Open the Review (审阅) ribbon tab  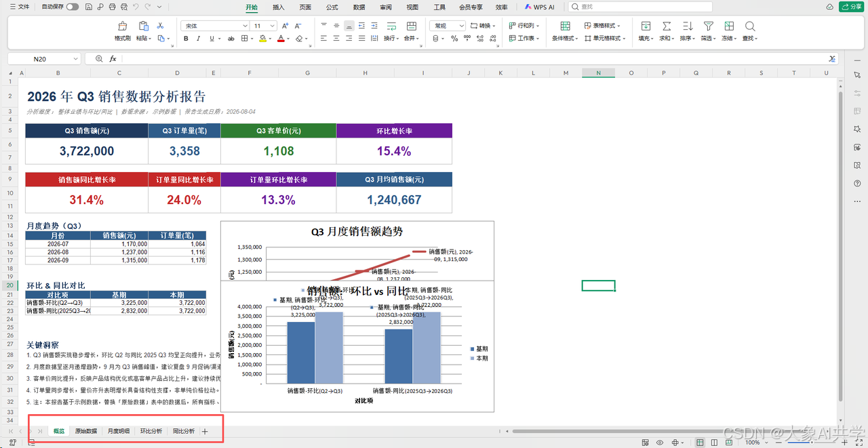386,7
